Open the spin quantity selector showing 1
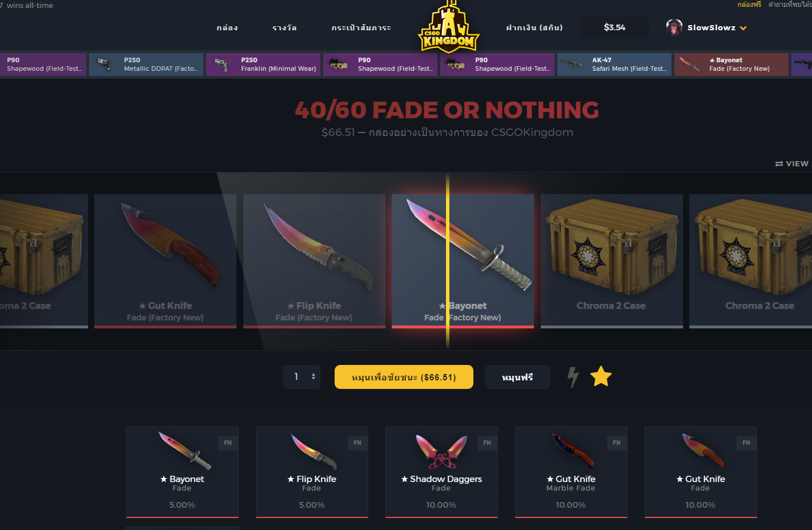 [x=302, y=377]
